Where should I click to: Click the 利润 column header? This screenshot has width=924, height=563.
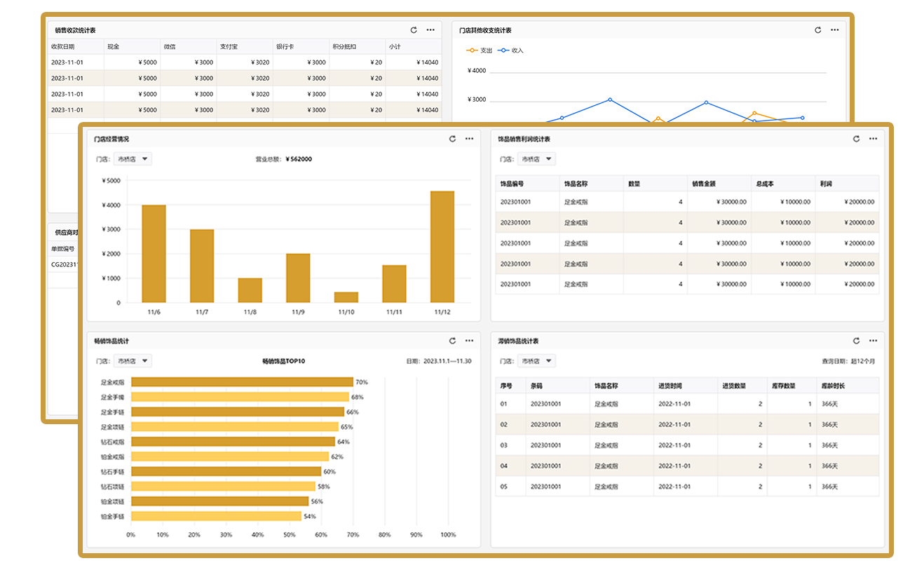tap(826, 184)
